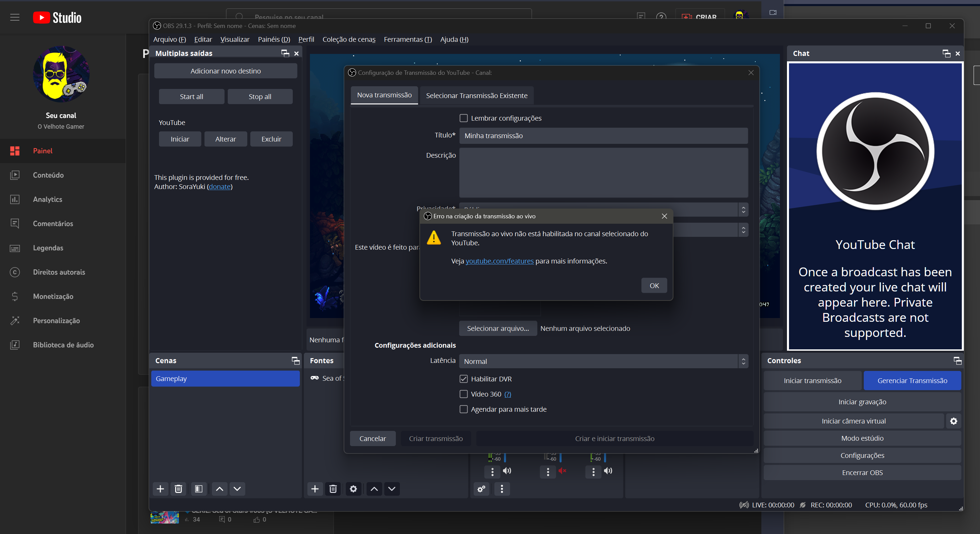Switch to Selecionar Transmissão Existente tab
This screenshot has width=980, height=534.
(477, 95)
